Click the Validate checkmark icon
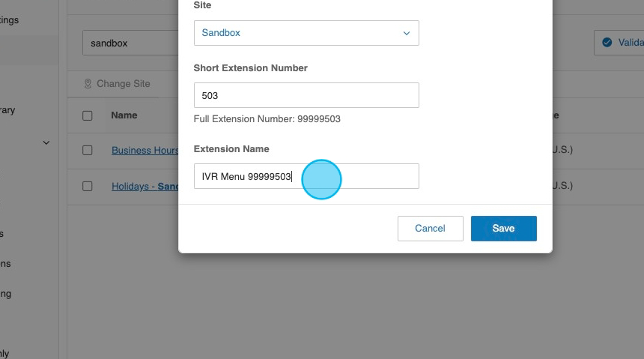This screenshot has height=359, width=644. coord(607,43)
